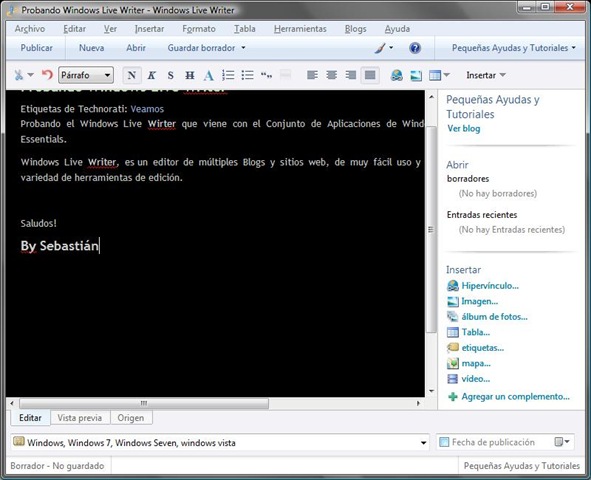The image size is (591, 480).
Task: Click the folder icon in categories field
Action: [x=19, y=442]
